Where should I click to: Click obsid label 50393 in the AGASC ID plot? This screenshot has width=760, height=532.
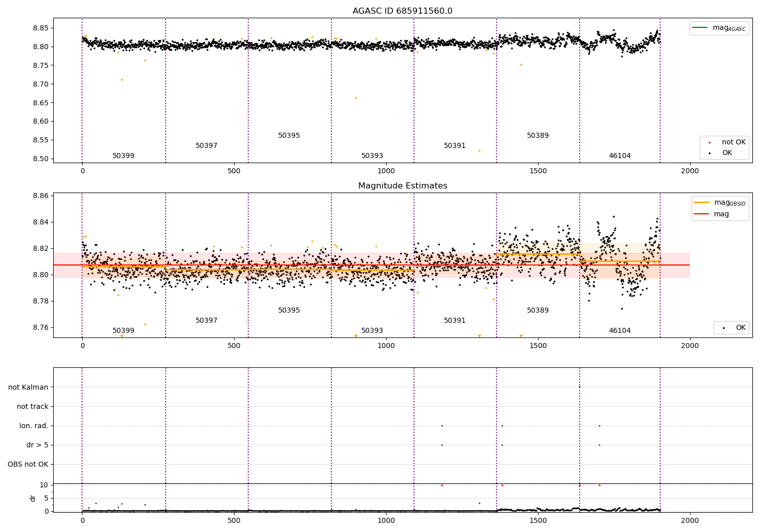pyautogui.click(x=372, y=156)
